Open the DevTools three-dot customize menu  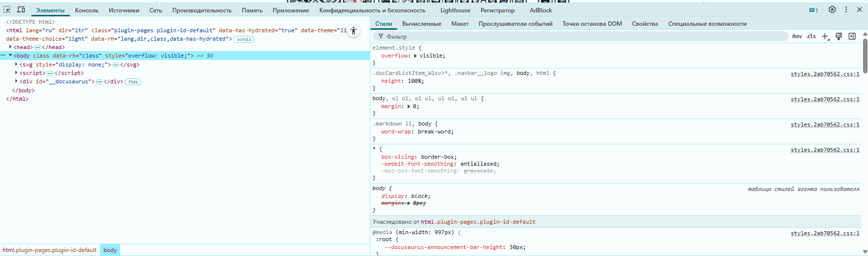click(x=846, y=10)
